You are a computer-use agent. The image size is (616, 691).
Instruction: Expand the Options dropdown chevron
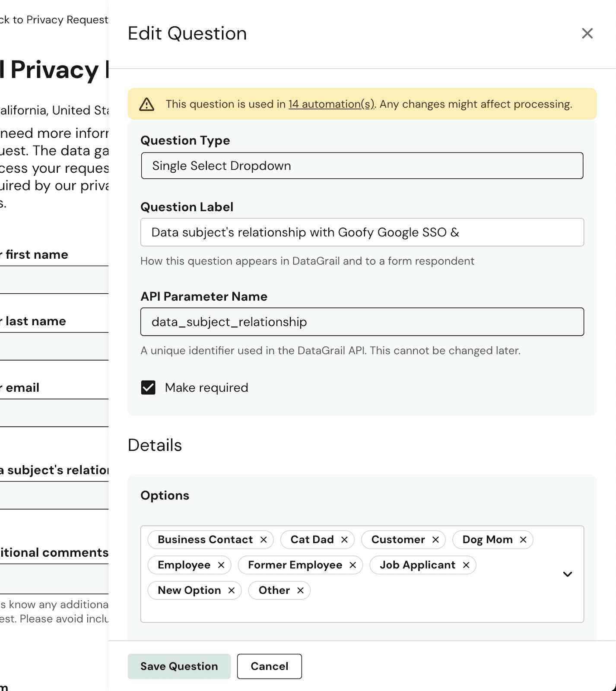567,574
